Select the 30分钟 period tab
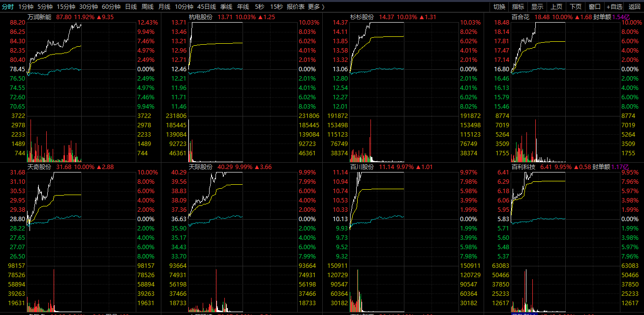The height and width of the screenshot is (315, 644). [x=89, y=7]
